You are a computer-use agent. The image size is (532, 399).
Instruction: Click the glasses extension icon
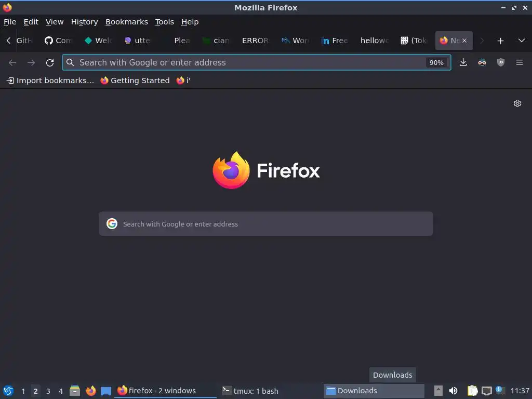pos(482,62)
